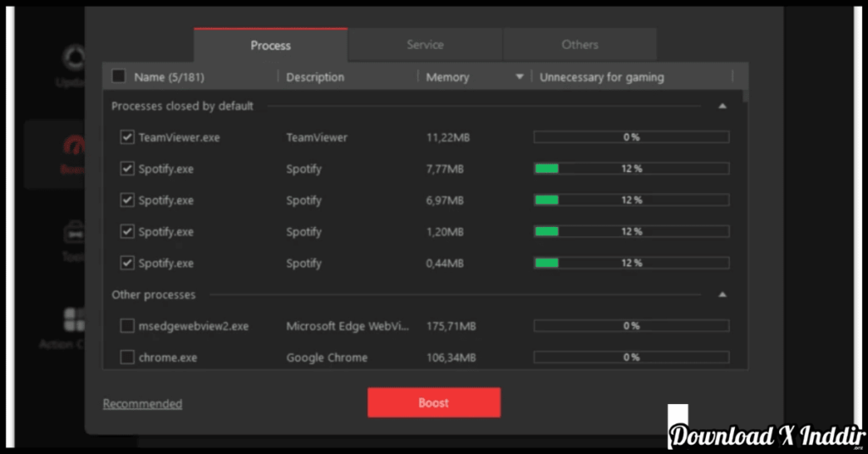Select the TeamViewer.exe process name
Viewport: 868px width, 454px height.
[179, 138]
